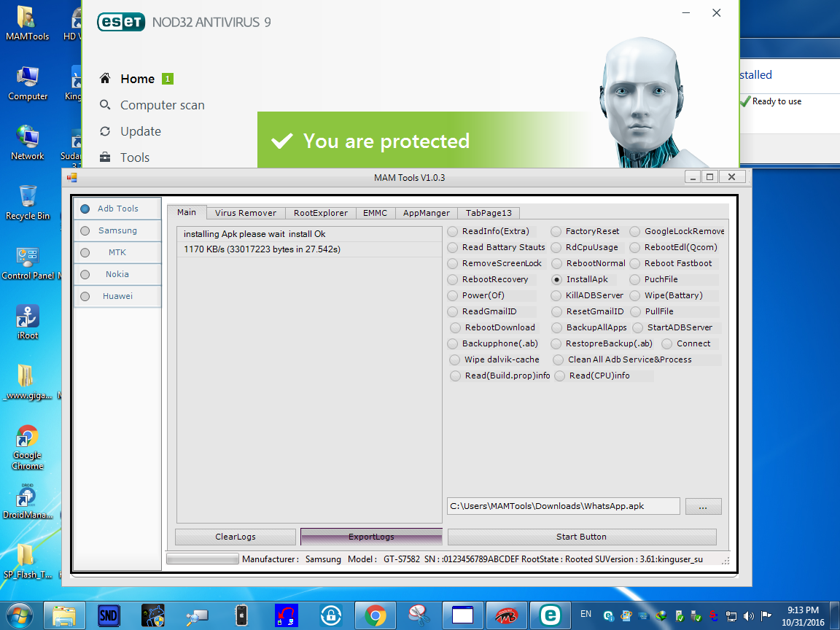Open the MAMTools desktop folder
This screenshot has width=840, height=630.
click(27, 23)
